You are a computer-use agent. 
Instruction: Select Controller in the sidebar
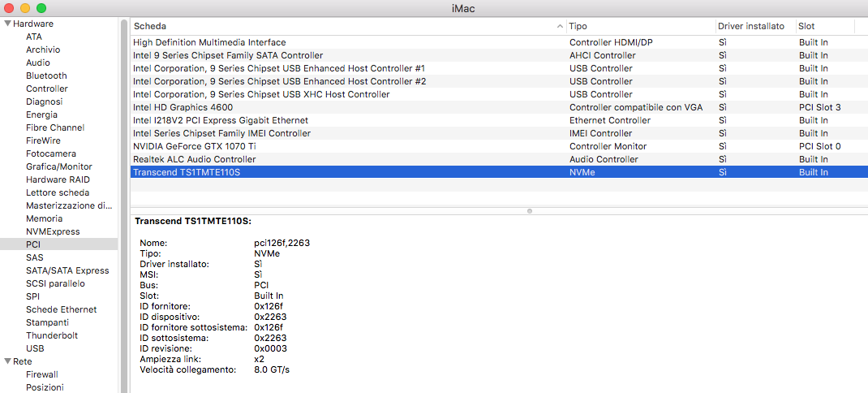tap(47, 89)
